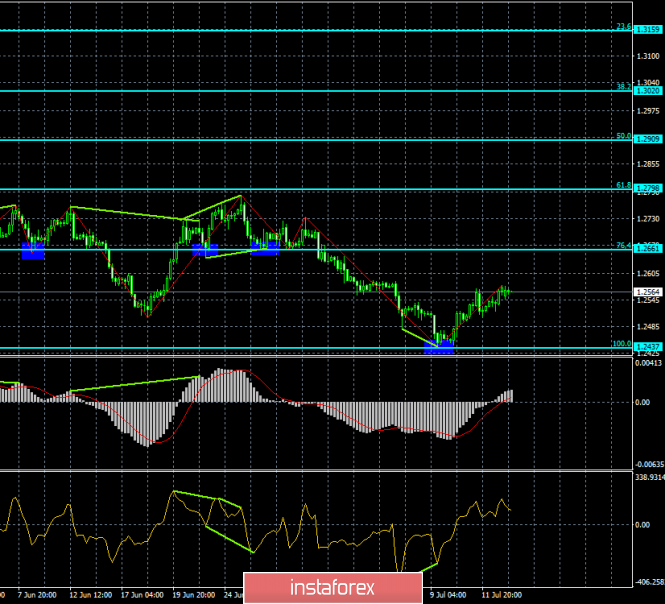The width and height of the screenshot is (665, 604).
Task: Select the 76.4 Fibonacci level text
Action: tap(623, 246)
